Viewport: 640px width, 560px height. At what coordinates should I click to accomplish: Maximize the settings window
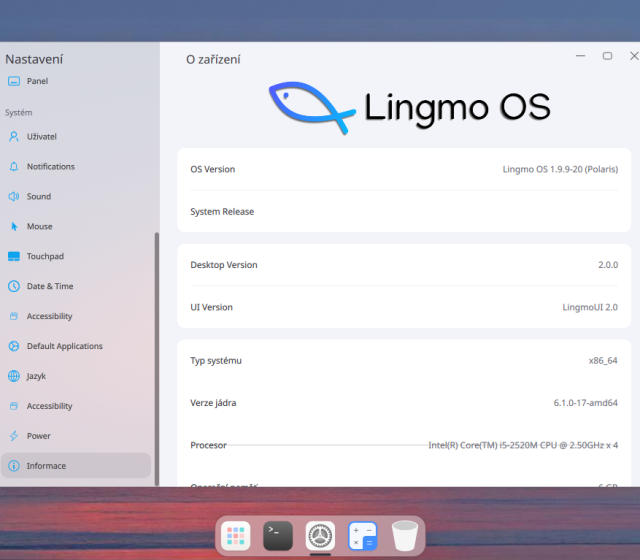607,57
